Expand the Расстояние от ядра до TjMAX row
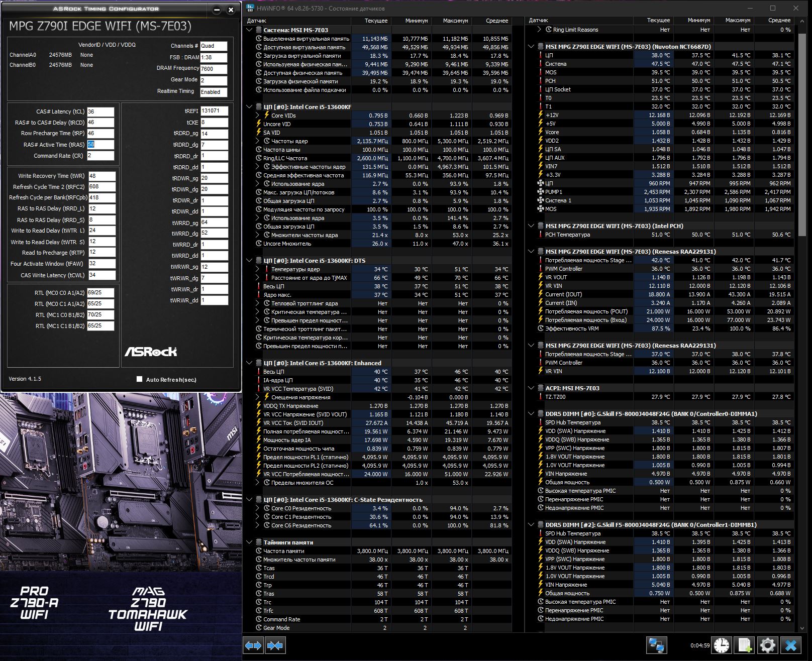812x661 pixels. point(258,278)
